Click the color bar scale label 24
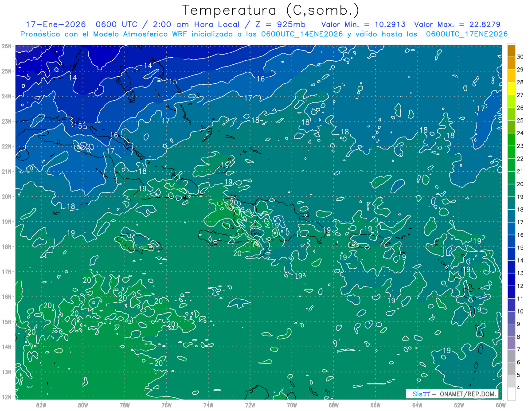This screenshot has height=411, width=532. point(520,133)
